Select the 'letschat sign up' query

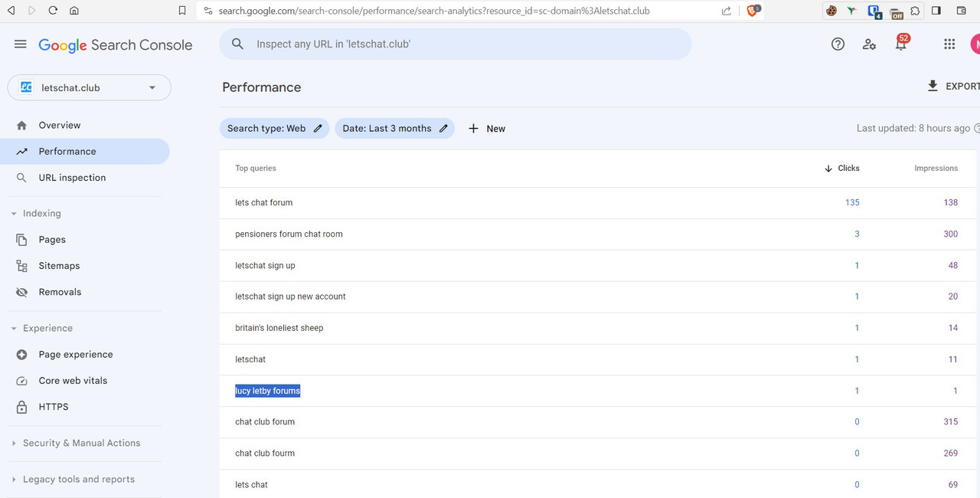pyautogui.click(x=265, y=265)
